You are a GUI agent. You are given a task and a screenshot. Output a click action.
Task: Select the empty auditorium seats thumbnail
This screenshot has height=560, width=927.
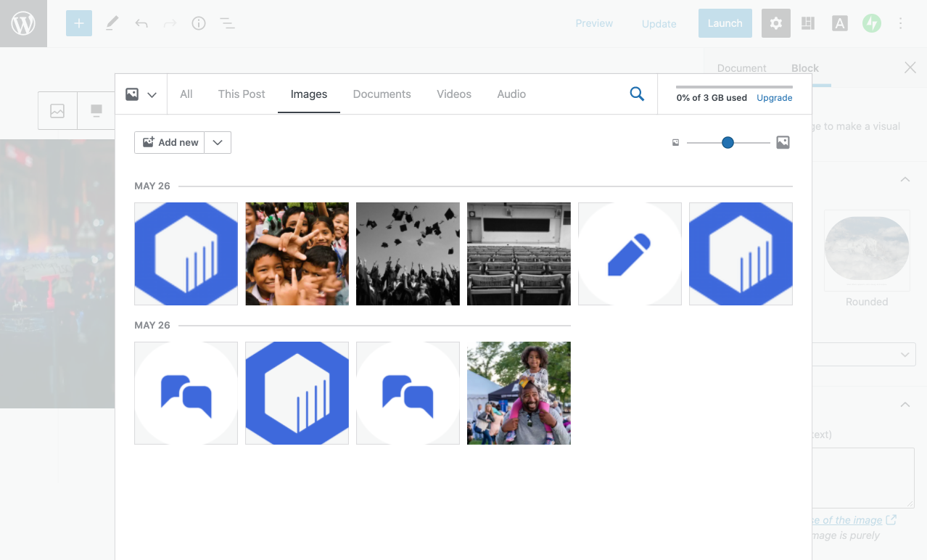coord(519,254)
